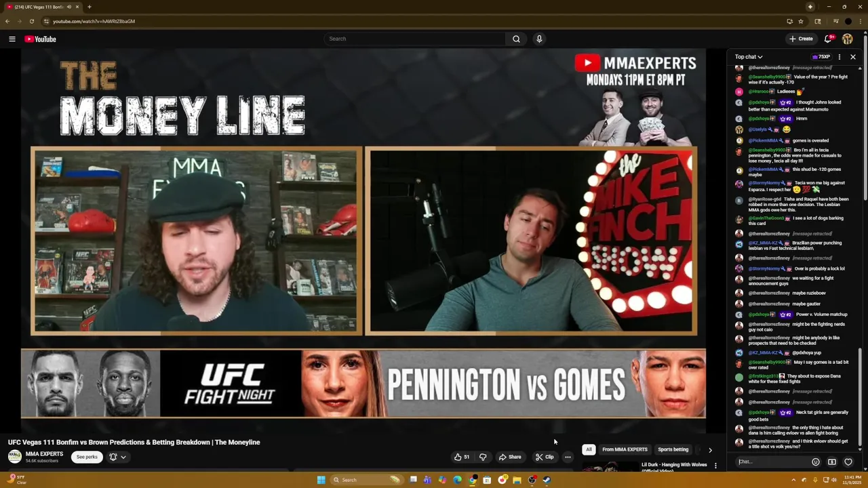Image resolution: width=868 pixels, height=488 pixels.
Task: Click the YouTube search input box
Action: pos(414,39)
